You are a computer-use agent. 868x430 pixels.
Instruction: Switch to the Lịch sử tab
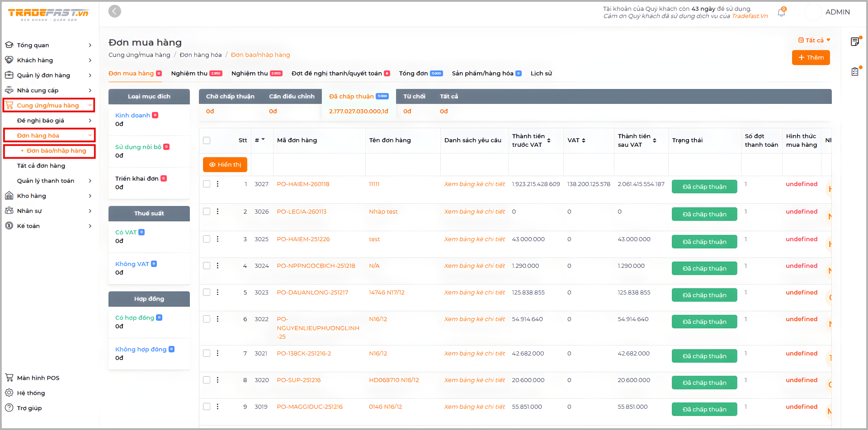(541, 73)
